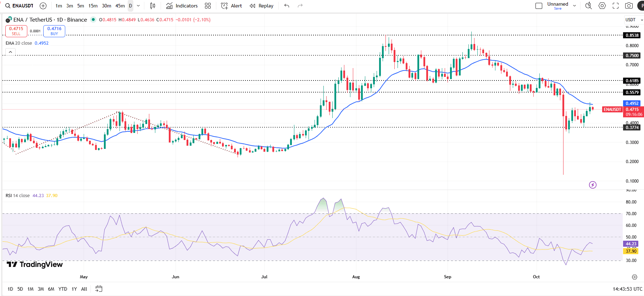Image resolution: width=644 pixels, height=296 pixels.
Task: Click the go to date calendar icon
Action: pos(99,289)
